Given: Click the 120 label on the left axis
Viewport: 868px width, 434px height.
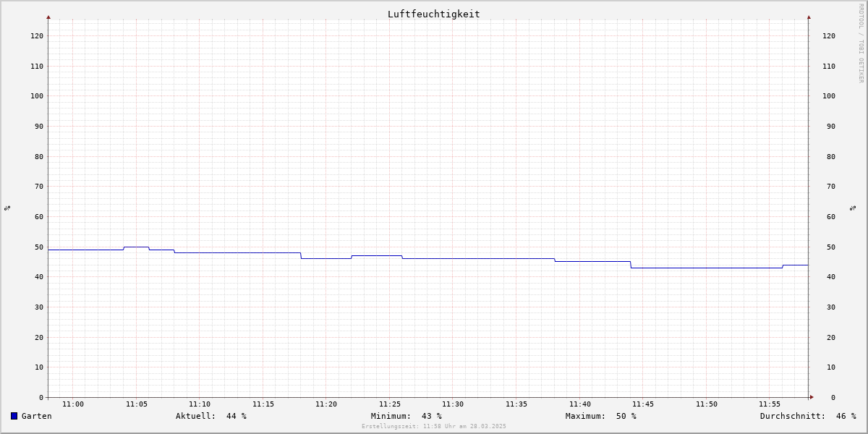Looking at the screenshot, I should 37,35.
